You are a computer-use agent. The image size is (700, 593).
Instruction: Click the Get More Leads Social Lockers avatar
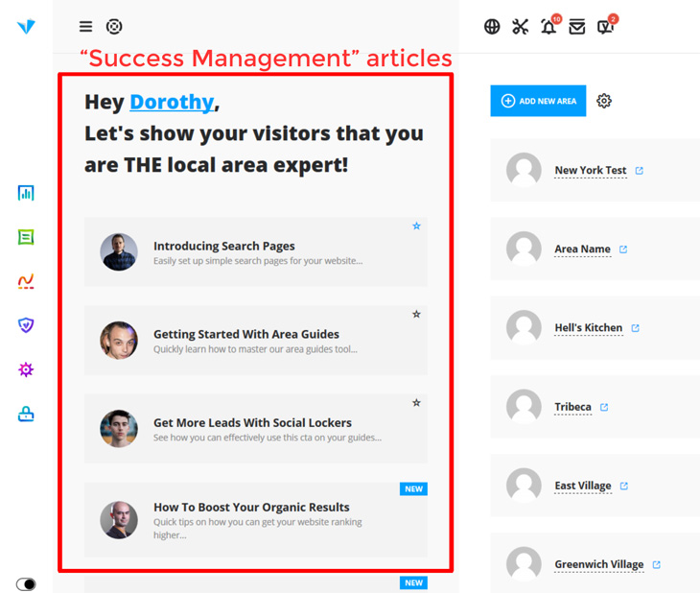(x=119, y=429)
